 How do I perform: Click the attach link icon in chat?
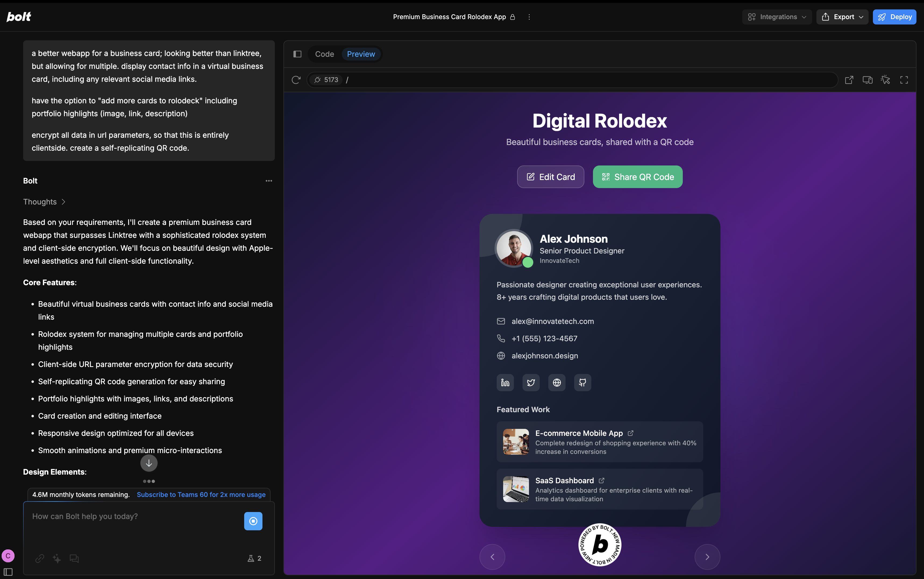40,558
